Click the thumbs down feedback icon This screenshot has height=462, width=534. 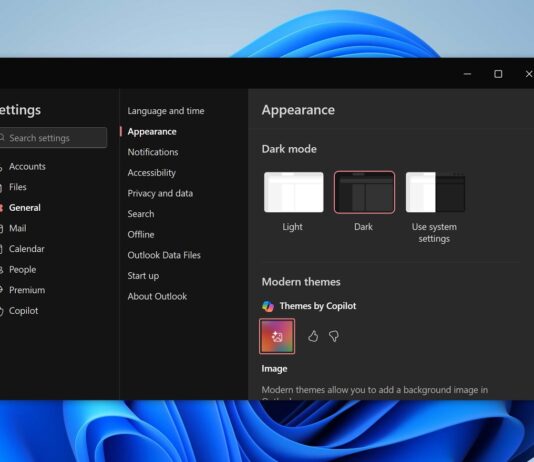pyautogui.click(x=334, y=336)
